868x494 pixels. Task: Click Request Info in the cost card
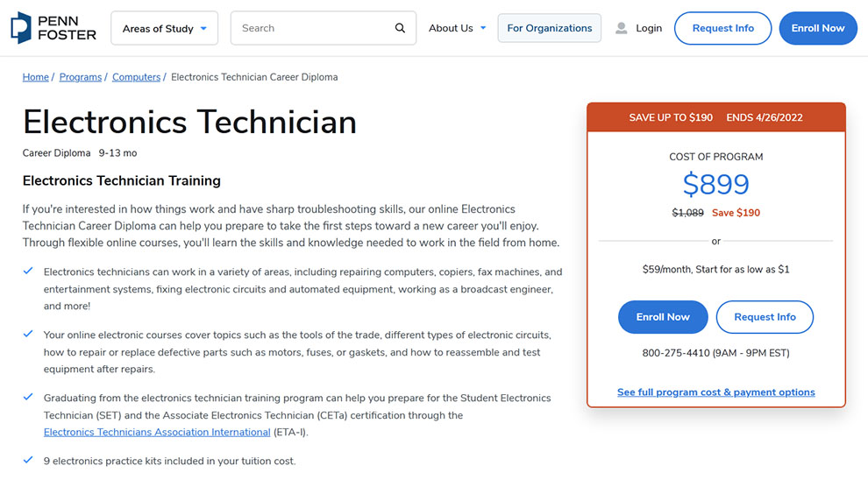tap(765, 317)
